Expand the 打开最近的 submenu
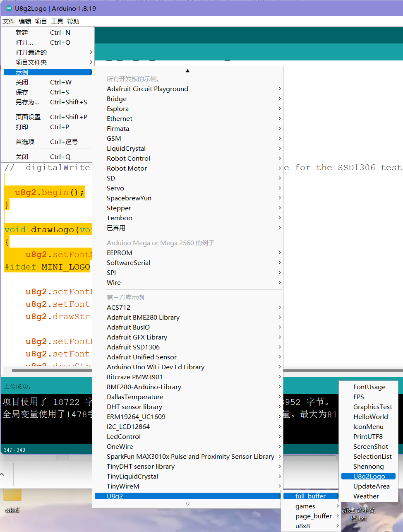The width and height of the screenshot is (403, 532). [48, 52]
